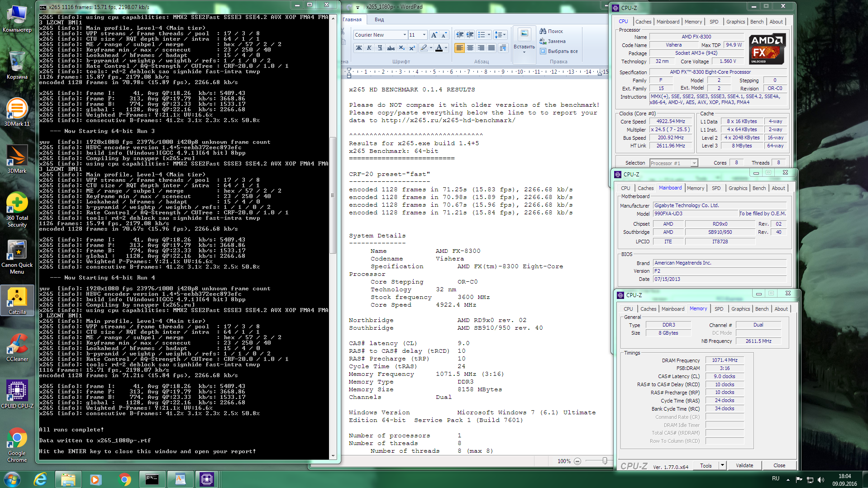The image size is (868, 488).
Task: Toggle italic formatting in WordPad
Action: (369, 48)
